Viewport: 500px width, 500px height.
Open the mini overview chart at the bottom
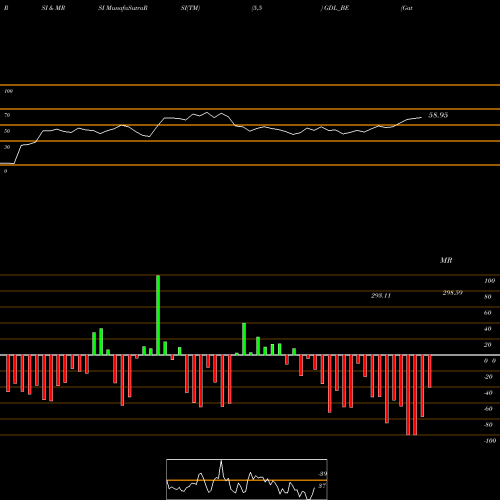pos(247,479)
